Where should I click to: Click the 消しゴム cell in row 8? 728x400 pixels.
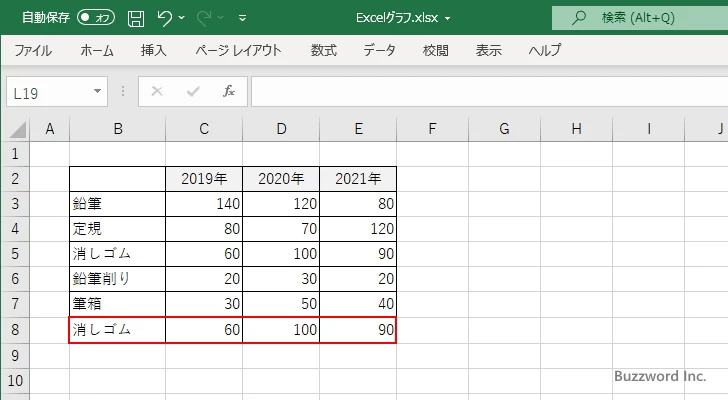click(x=118, y=330)
